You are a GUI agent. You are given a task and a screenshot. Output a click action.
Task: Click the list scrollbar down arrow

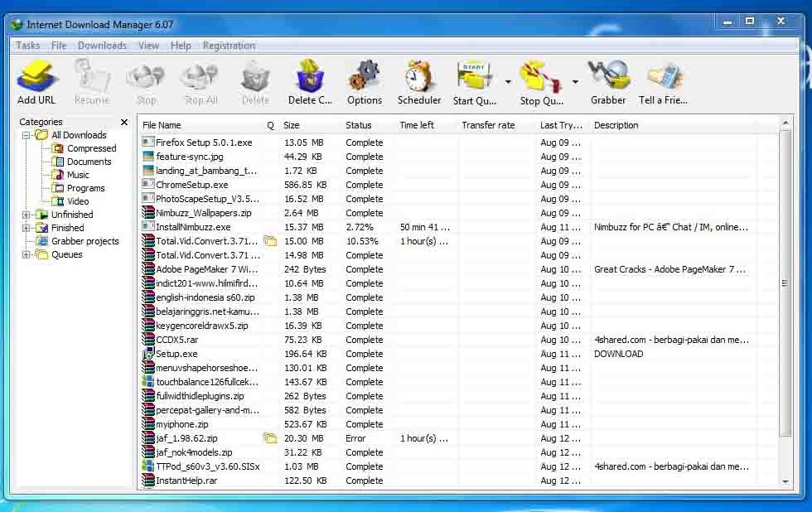point(785,481)
